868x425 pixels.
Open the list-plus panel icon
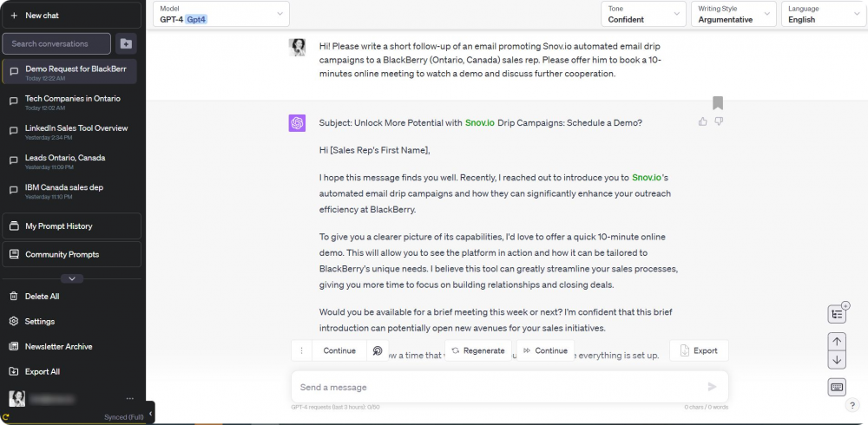[x=837, y=314]
